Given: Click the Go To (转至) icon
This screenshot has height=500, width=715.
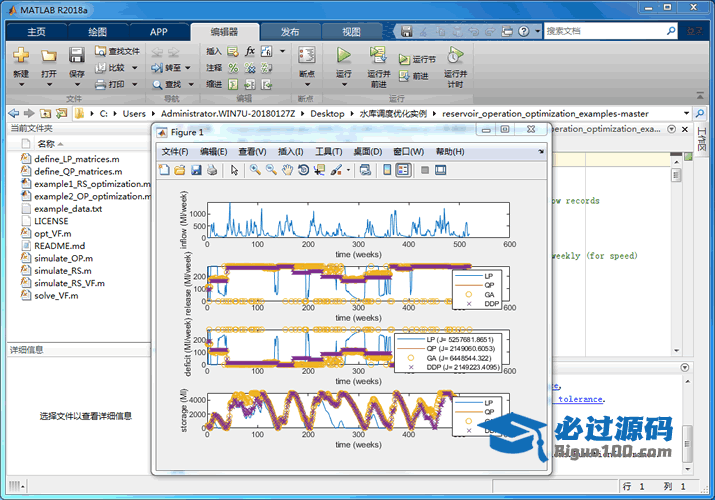Looking at the screenshot, I should click(157, 68).
